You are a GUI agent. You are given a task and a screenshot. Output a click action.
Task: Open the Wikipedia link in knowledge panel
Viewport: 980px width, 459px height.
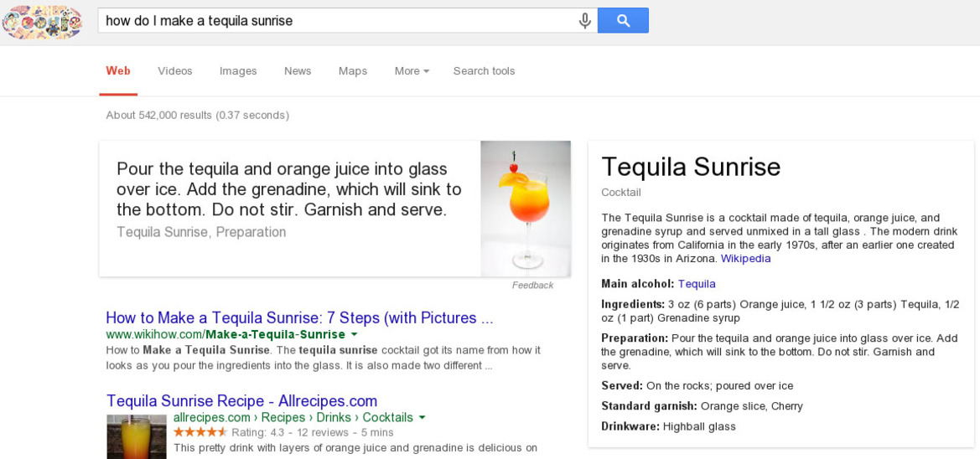coord(745,258)
